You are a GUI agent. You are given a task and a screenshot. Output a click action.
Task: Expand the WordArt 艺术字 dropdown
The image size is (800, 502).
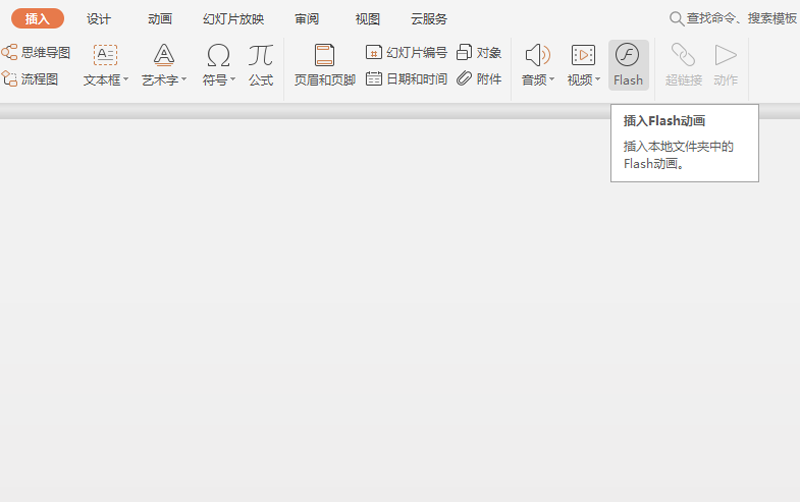(x=184, y=80)
